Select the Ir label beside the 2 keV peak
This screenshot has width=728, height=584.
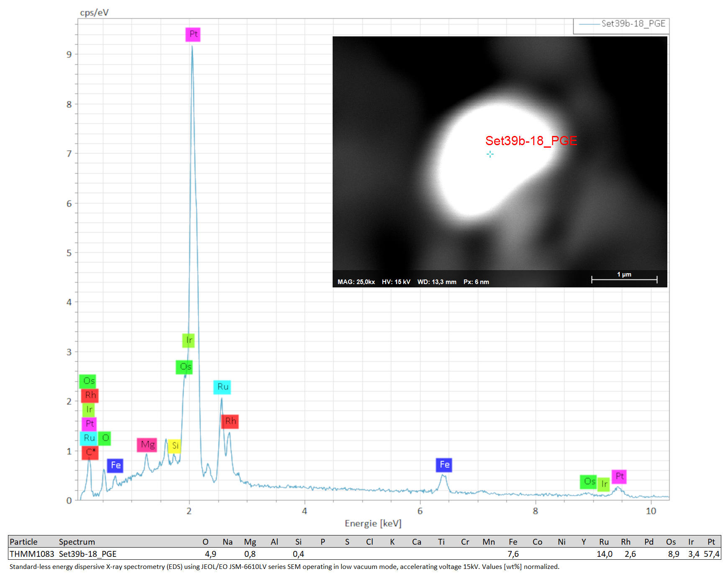(x=189, y=341)
